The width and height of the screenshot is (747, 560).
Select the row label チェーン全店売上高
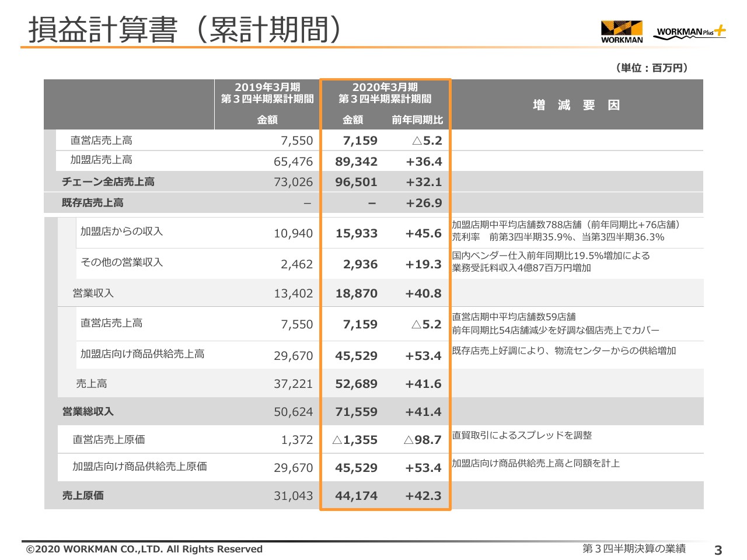[108, 182]
